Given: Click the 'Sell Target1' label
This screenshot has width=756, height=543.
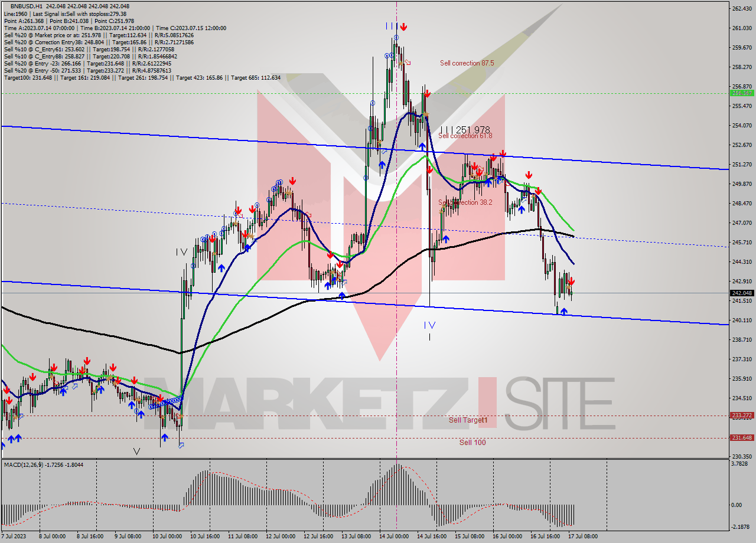Looking at the screenshot, I should [468, 420].
